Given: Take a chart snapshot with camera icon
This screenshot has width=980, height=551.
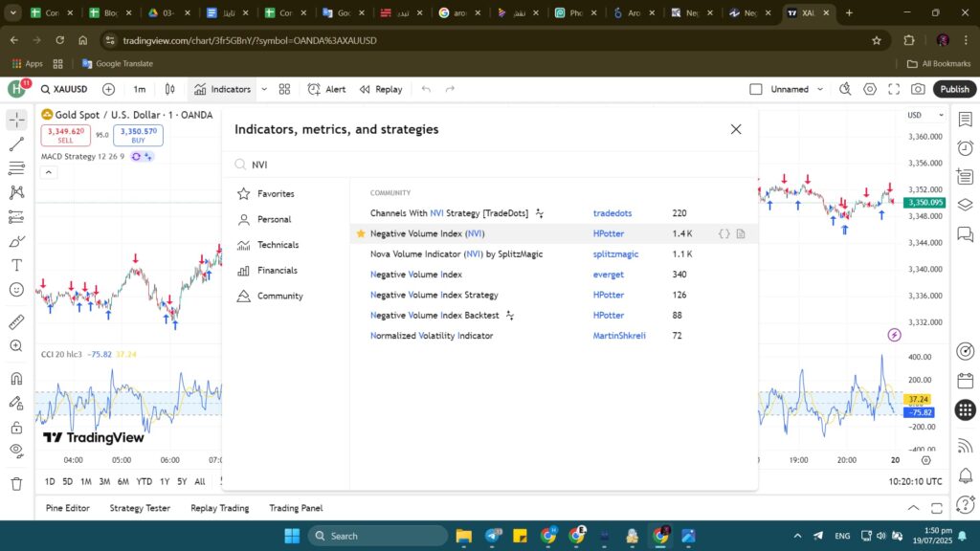Looking at the screenshot, I should 918,89.
